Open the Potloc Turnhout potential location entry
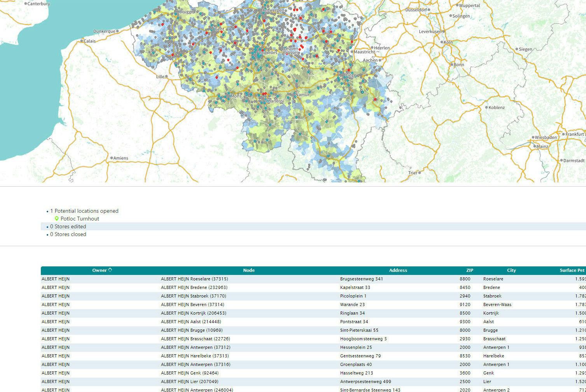586x392 pixels. tap(80, 219)
